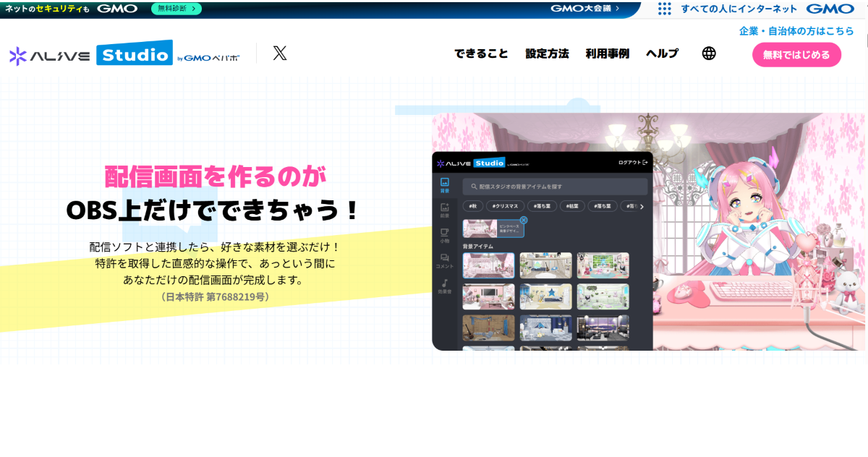This screenshot has width=868, height=457.
Task: Go to the 設定方法 menu item
Action: point(547,54)
